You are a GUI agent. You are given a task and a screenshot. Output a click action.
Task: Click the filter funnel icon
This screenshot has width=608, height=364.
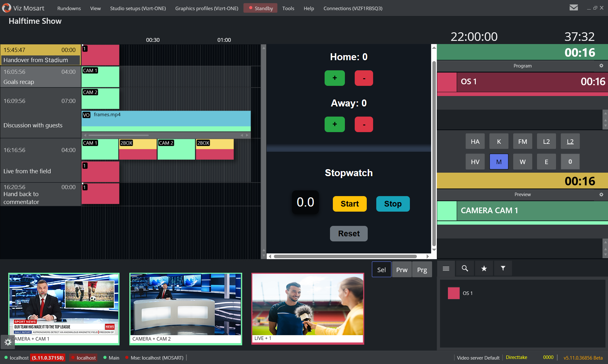[503, 268]
